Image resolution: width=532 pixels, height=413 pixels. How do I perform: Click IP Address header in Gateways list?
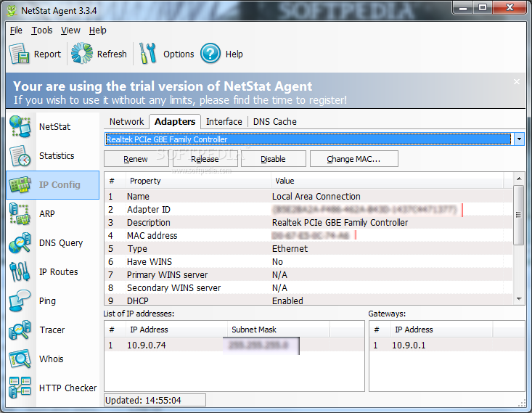point(441,330)
